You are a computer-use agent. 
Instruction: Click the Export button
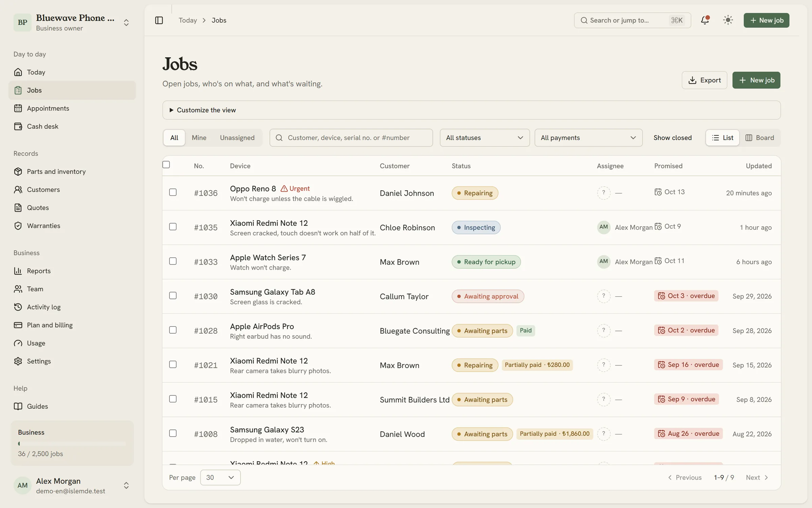point(704,80)
